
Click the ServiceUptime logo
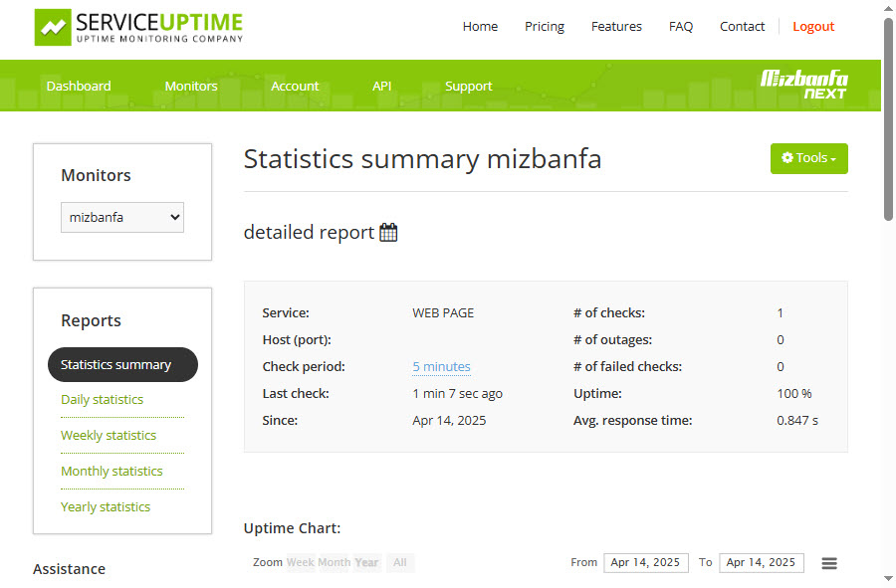138,28
